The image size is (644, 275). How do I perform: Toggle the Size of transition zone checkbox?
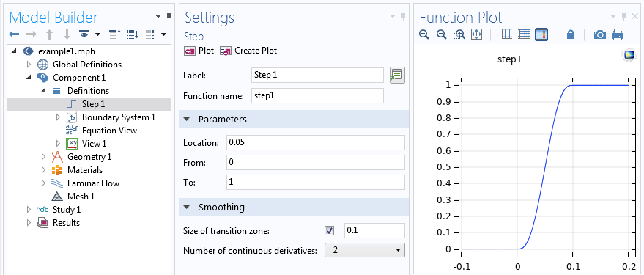330,230
